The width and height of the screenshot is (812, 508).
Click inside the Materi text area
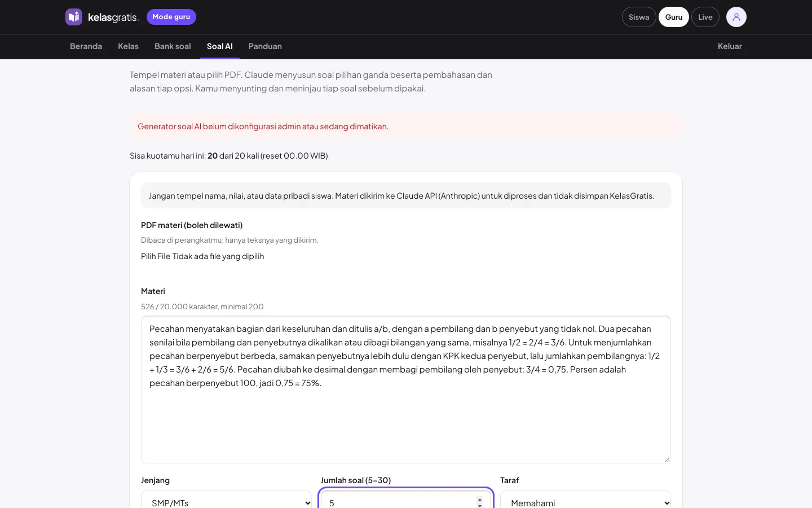tap(406, 389)
